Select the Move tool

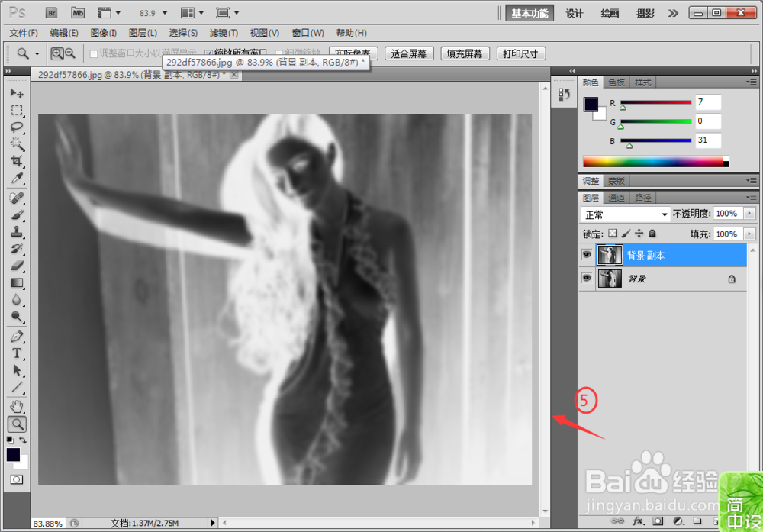[17, 92]
